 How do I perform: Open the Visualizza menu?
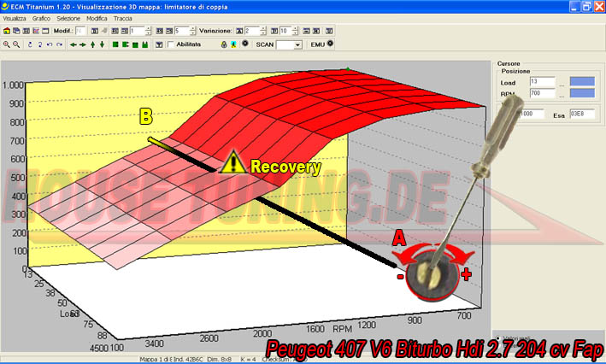(15, 17)
